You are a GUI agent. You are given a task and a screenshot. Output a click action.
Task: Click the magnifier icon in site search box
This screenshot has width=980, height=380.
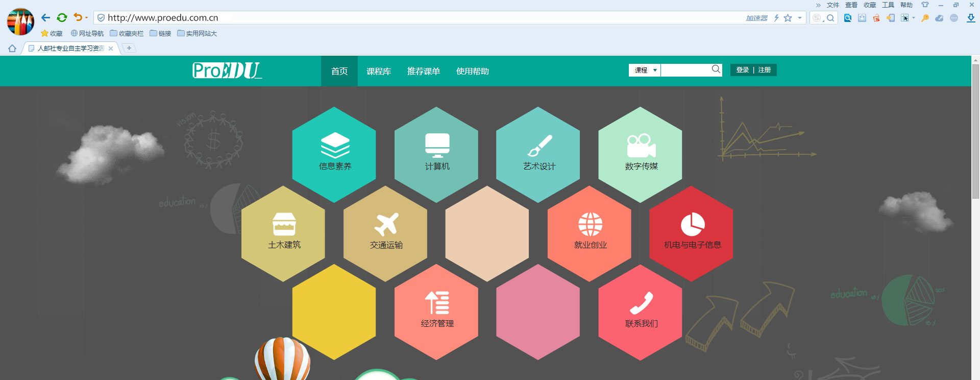[716, 69]
